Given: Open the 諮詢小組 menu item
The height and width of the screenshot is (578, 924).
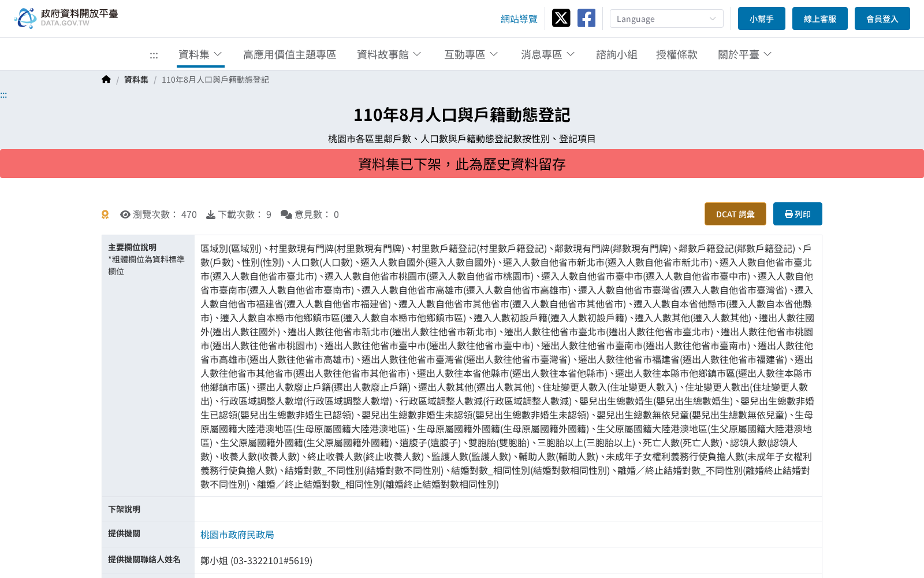Looking at the screenshot, I should pyautogui.click(x=616, y=54).
